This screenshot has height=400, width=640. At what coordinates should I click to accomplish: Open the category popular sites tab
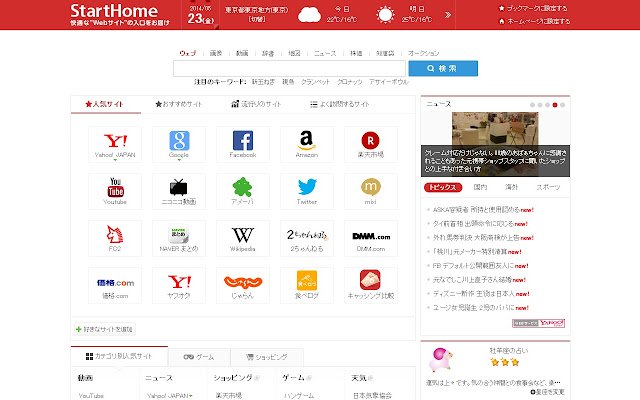tap(119, 356)
